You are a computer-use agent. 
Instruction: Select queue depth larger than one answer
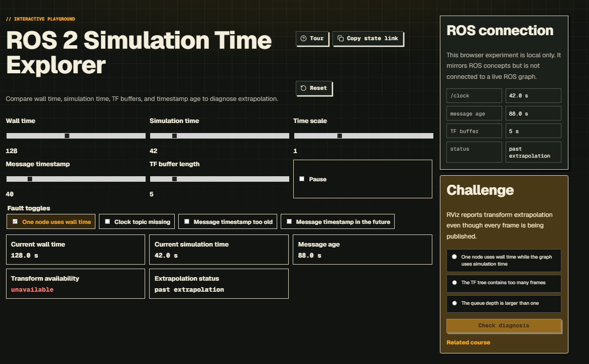504,304
